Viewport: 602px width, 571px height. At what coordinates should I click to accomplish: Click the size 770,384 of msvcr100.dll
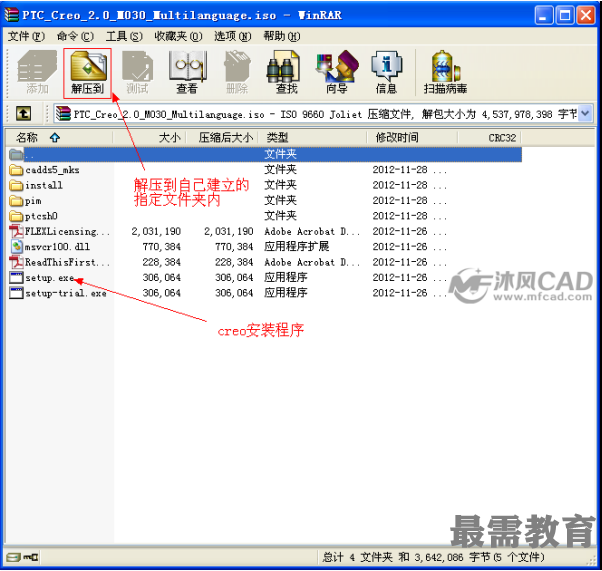(x=162, y=247)
